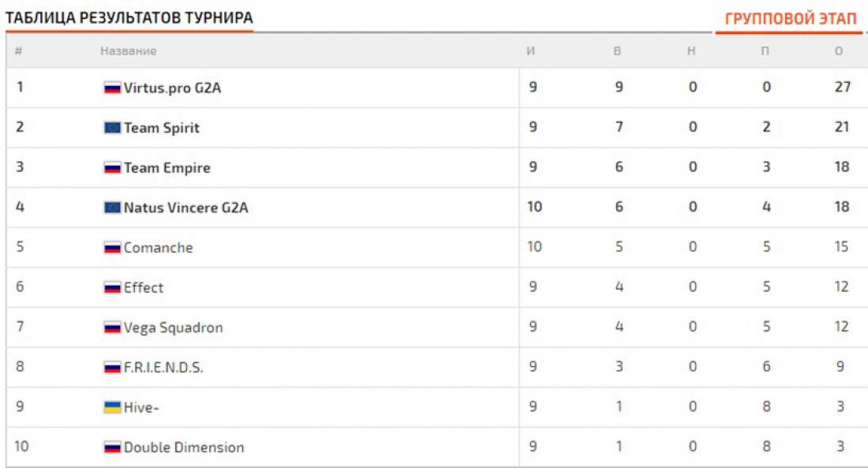This screenshot has width=868, height=468.
Task: Open the Virtus.pro G2A team link
Action: (172, 88)
